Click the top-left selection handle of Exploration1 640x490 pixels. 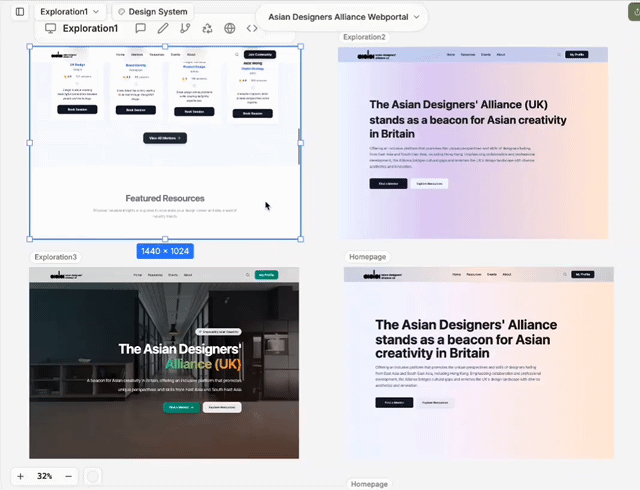[x=30, y=46]
